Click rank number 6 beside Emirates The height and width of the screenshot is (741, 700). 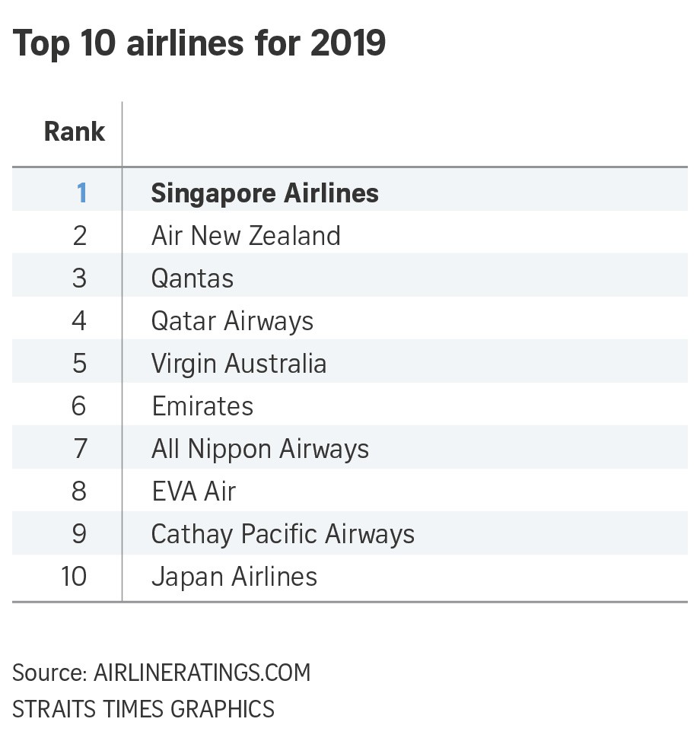click(79, 406)
